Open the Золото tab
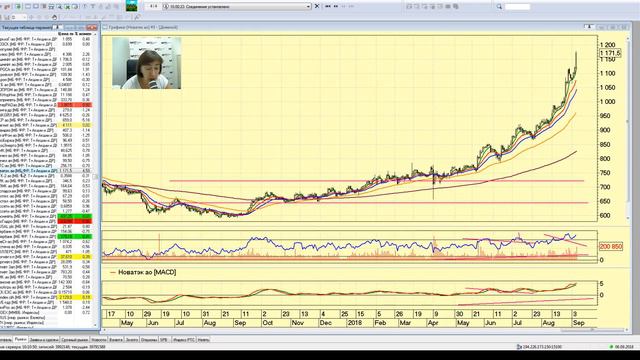 pyautogui.click(x=132, y=340)
